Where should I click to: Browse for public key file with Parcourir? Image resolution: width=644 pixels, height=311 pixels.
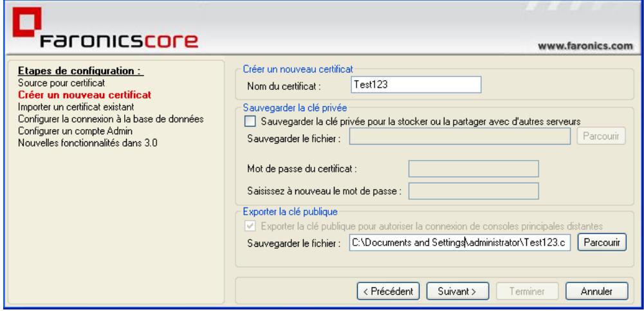coord(602,242)
